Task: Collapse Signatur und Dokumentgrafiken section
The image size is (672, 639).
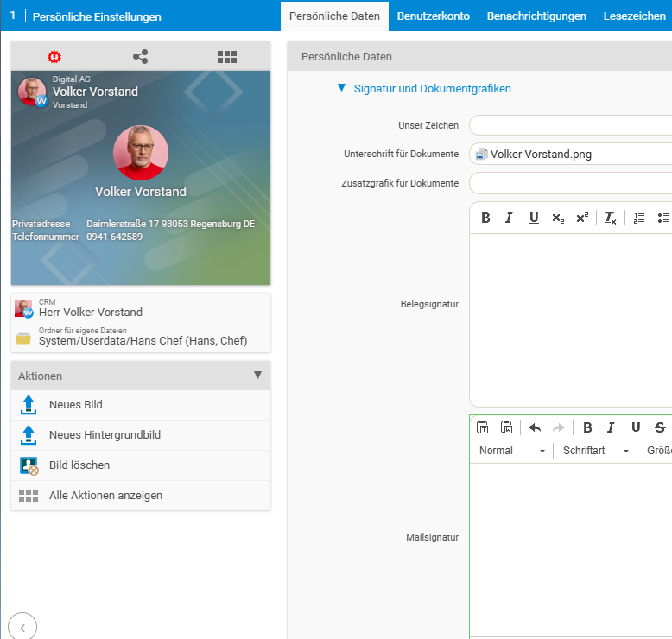Action: (341, 88)
